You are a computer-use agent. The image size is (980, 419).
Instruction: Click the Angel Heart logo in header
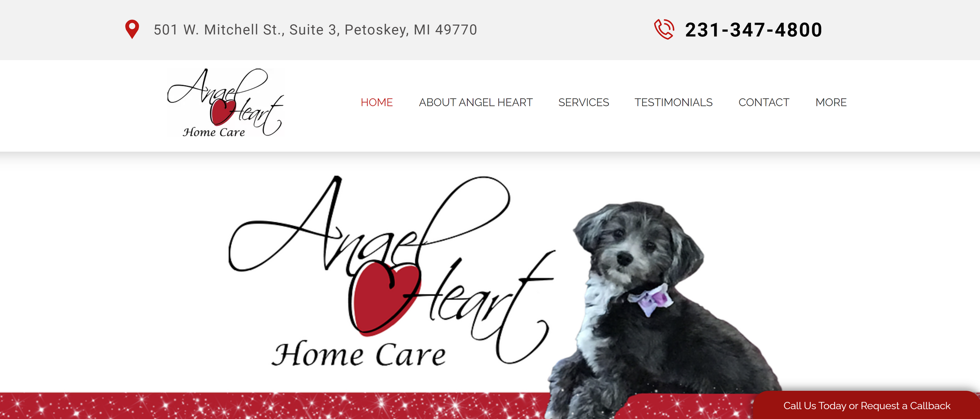(x=225, y=103)
